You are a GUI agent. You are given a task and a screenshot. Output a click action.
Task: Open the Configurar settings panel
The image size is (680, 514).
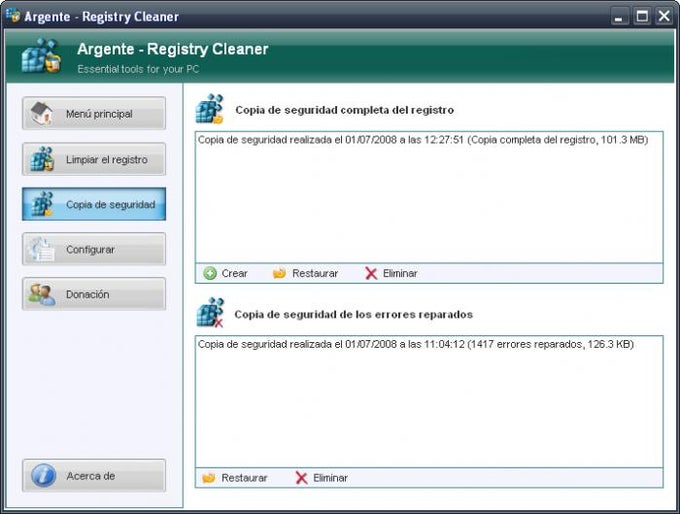tap(94, 249)
